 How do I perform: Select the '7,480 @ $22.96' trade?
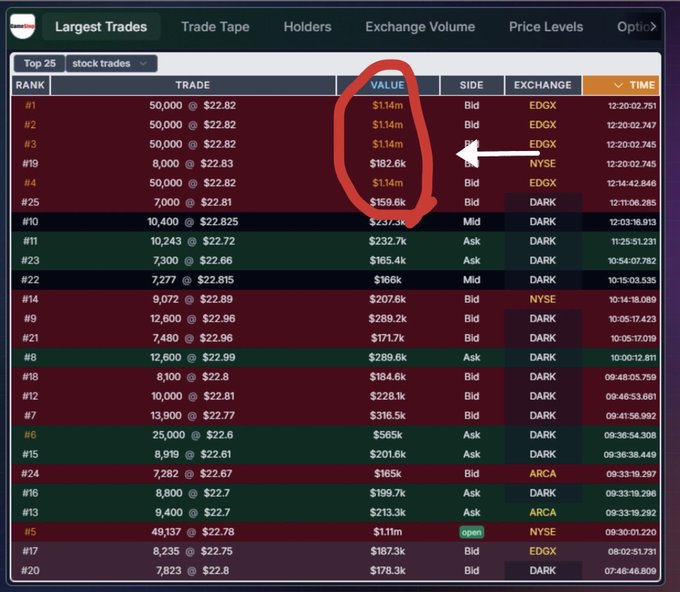click(x=193, y=338)
